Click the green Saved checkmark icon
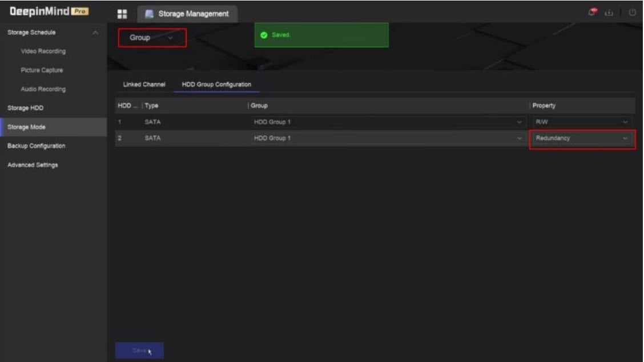Screen dimensions: 644x362 coord(264,35)
